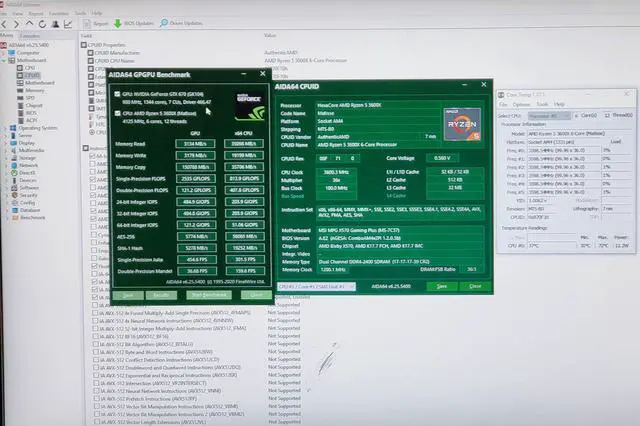Select the Display node in the tree
This screenshot has width=640, height=426.
click(x=27, y=143)
